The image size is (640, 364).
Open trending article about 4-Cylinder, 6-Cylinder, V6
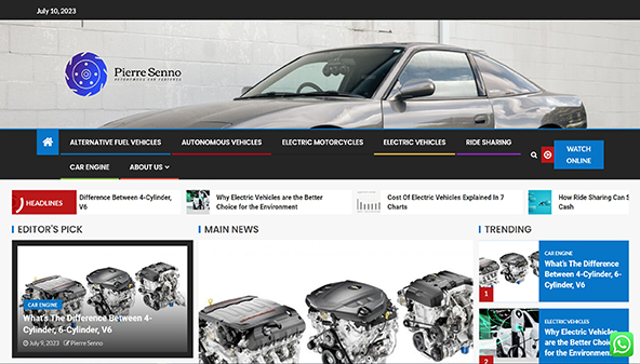coord(582,274)
